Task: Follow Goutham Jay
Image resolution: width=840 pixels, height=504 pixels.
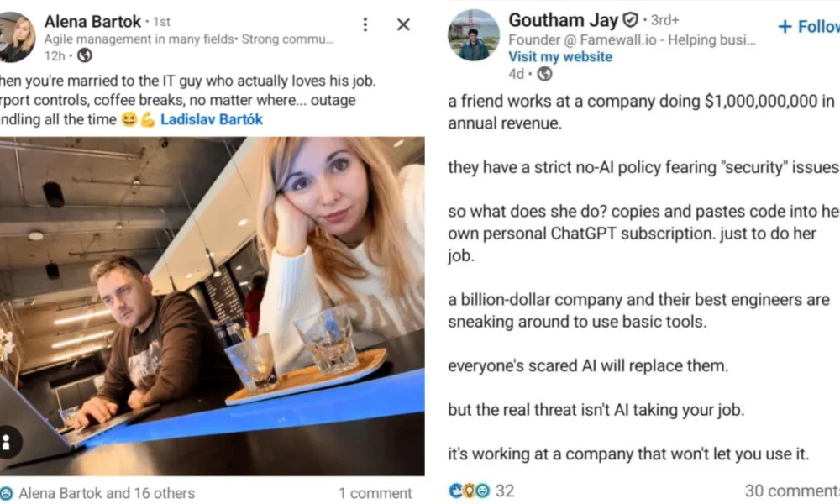Action: point(808,26)
